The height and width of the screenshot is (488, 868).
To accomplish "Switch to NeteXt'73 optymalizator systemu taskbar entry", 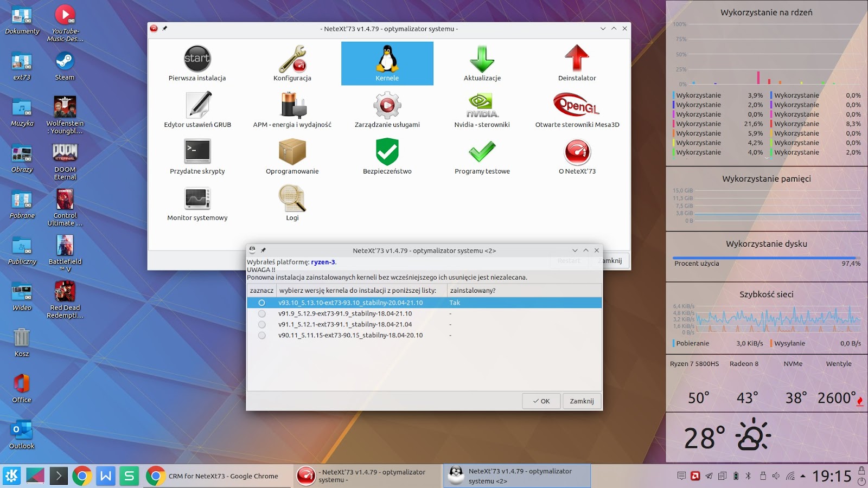I will point(367,476).
